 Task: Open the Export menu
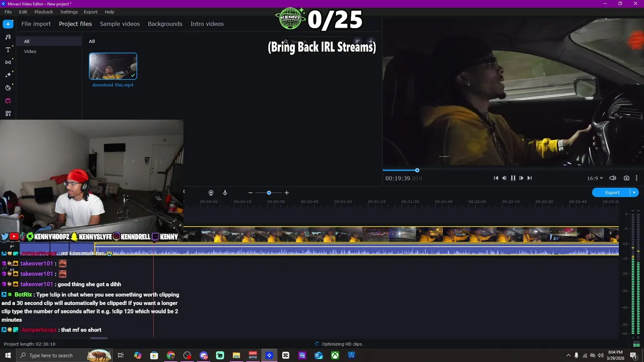pyautogui.click(x=91, y=12)
